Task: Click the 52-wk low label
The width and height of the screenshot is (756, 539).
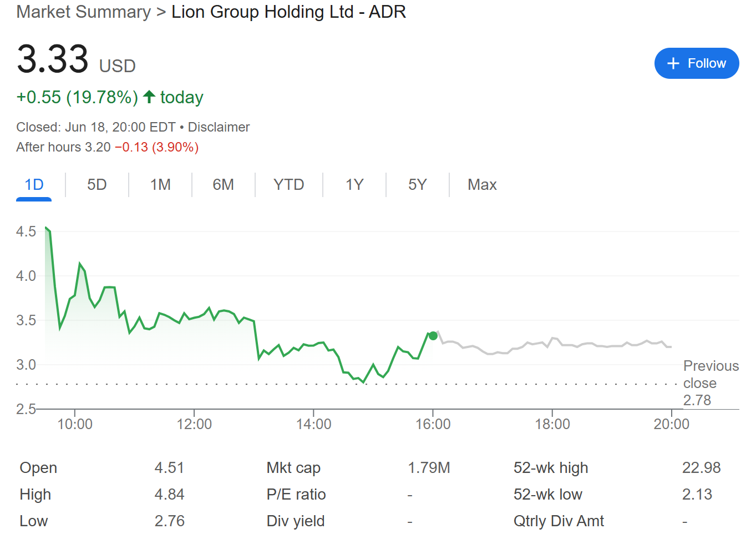Action: 548,495
